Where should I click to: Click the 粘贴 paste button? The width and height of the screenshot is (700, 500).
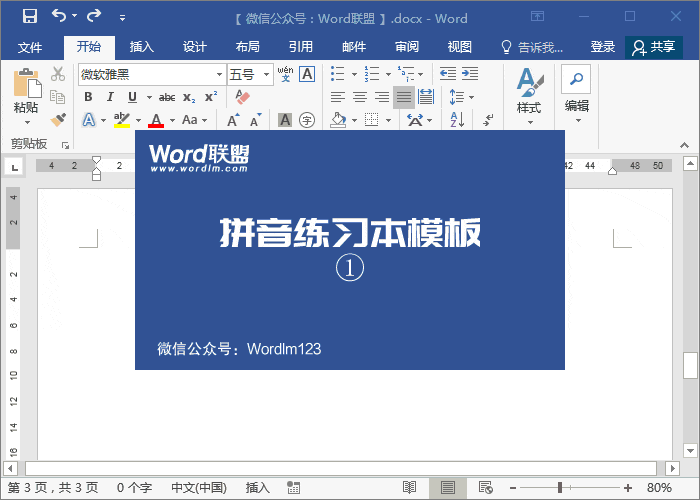26,96
